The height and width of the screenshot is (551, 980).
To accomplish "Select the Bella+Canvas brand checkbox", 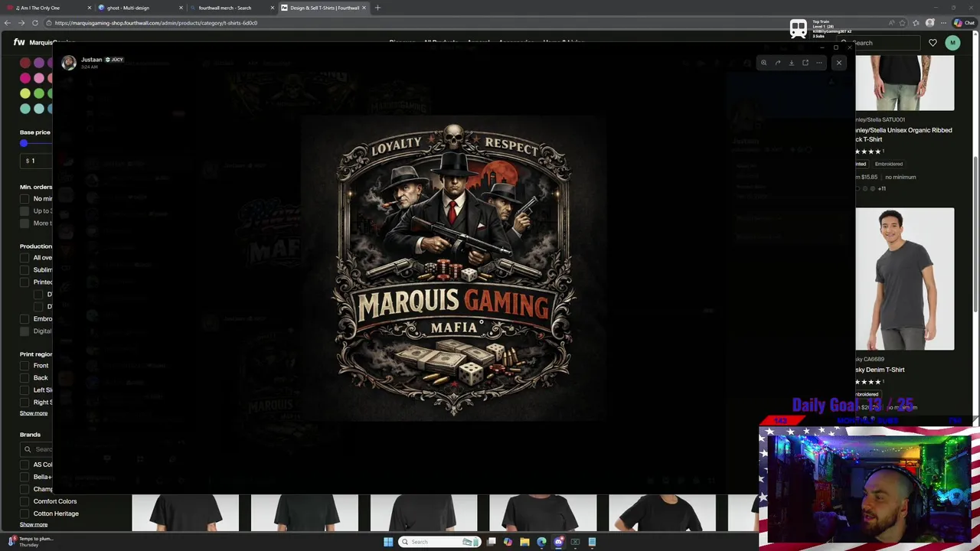I will (x=24, y=477).
